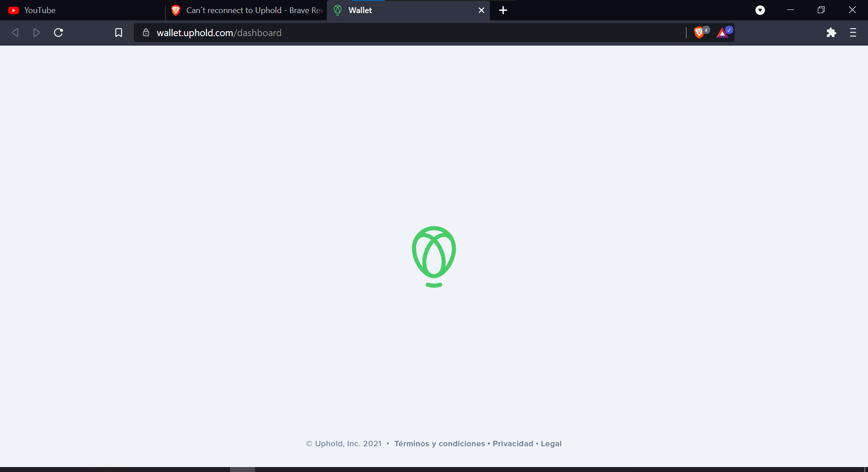Select the Wallet tab

pyautogui.click(x=408, y=10)
